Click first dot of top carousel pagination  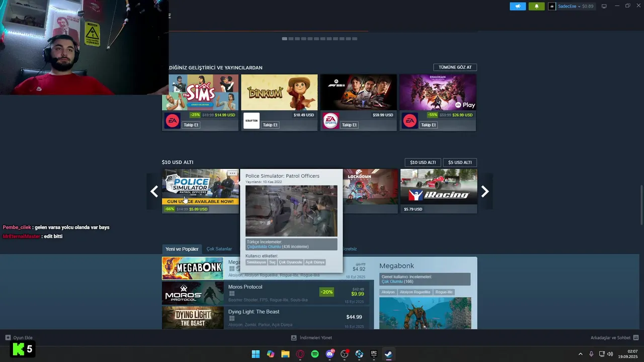click(284, 39)
